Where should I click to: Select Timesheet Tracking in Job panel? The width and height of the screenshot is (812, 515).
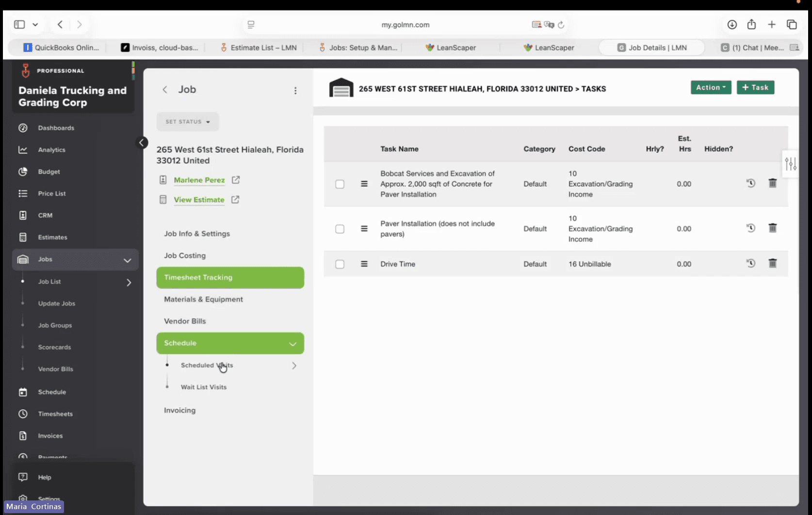[230, 277]
